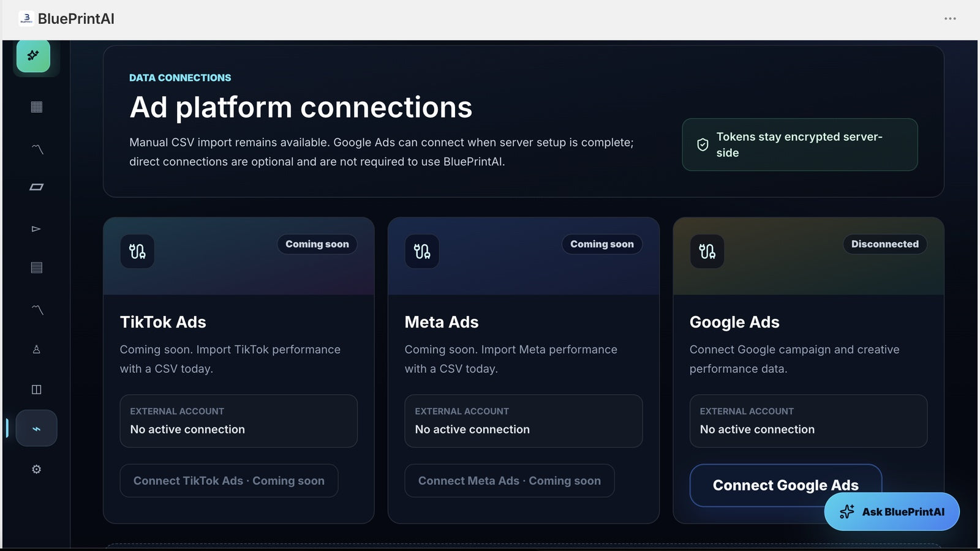Click the BluePrintAI logo icon in title bar
The height and width of the screenshot is (551, 980).
pyautogui.click(x=26, y=18)
